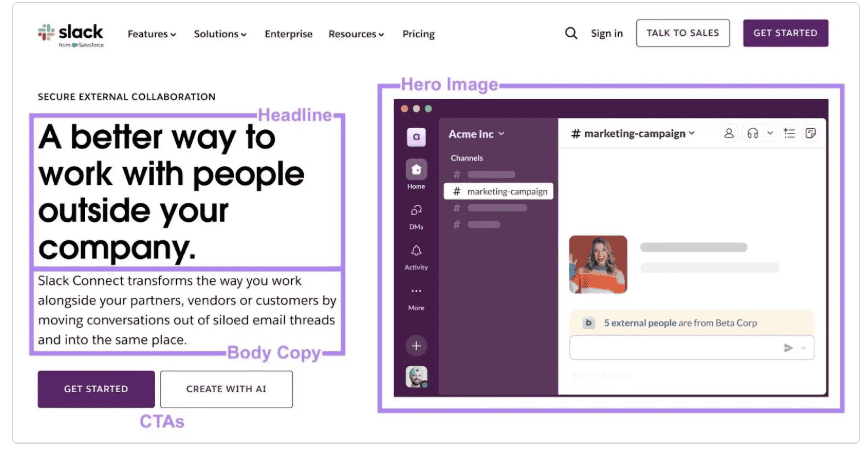Viewport: 865px width, 449px height.
Task: Click Sign in link
Action: 607,34
